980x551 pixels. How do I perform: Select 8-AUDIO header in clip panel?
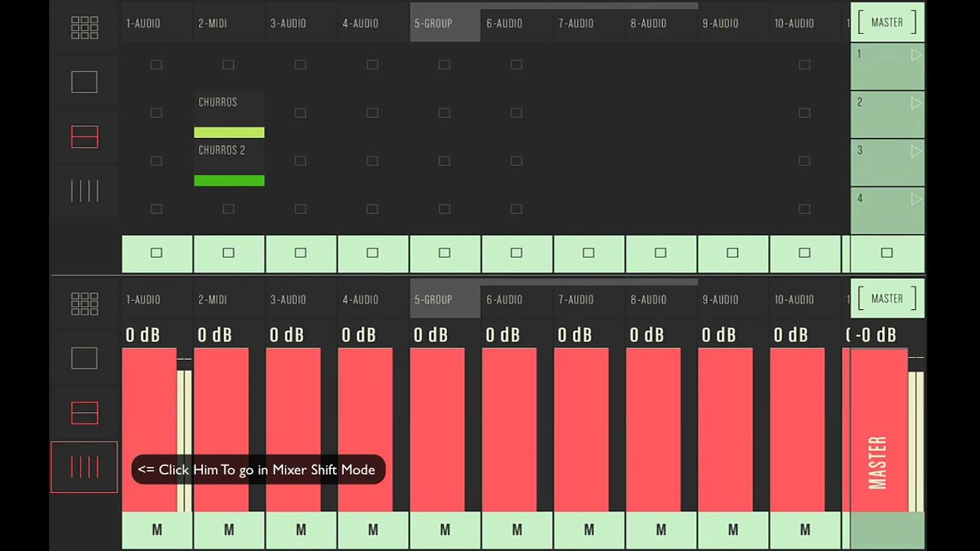pyautogui.click(x=661, y=24)
